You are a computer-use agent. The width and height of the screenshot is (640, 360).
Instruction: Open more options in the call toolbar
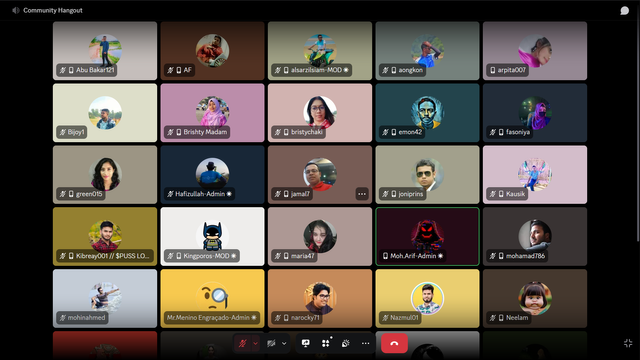coord(365,343)
